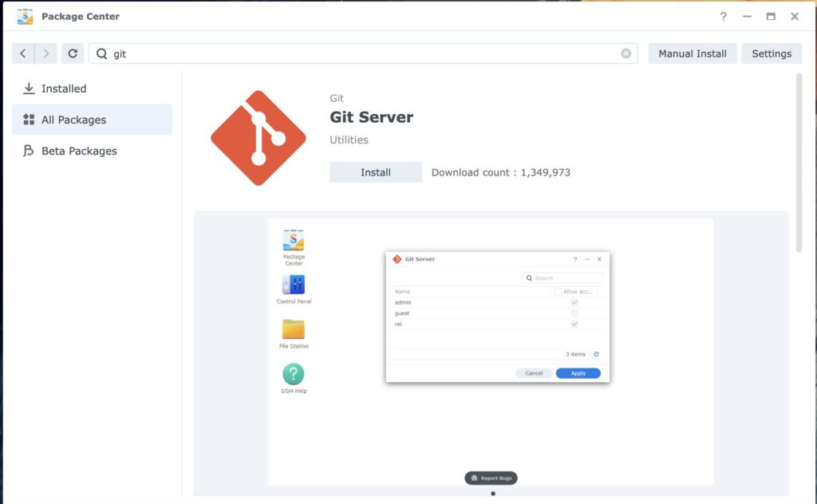The height and width of the screenshot is (504, 817).
Task: Click the Git Server preview screenshot
Action: coord(491,352)
